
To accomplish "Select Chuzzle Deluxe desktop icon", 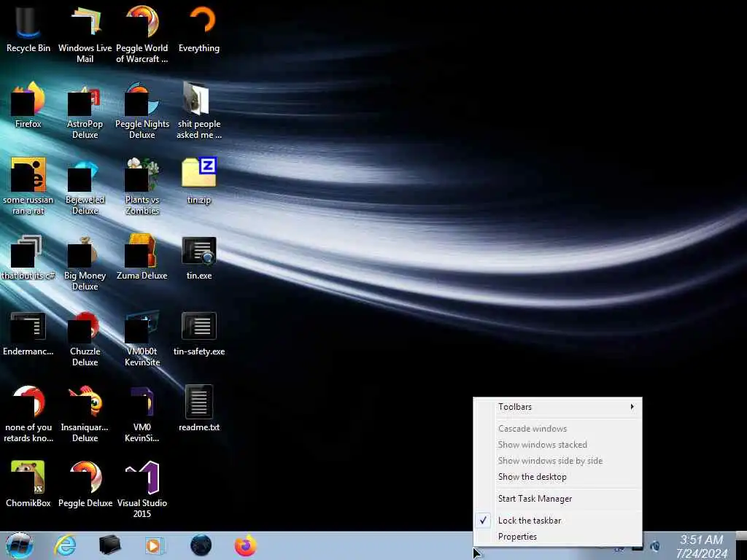I will 85,338.
